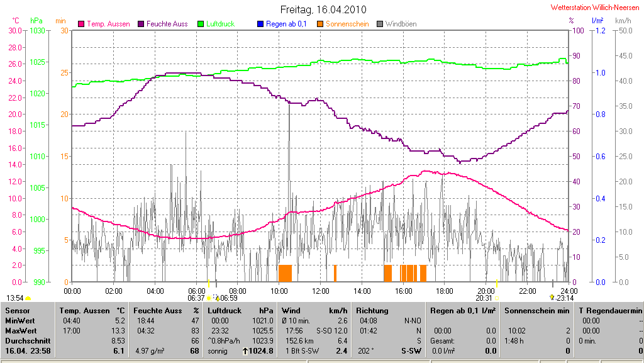Click the grey Windböen legend swatch
Viewport: 644px width, 363px height.
coord(379,25)
